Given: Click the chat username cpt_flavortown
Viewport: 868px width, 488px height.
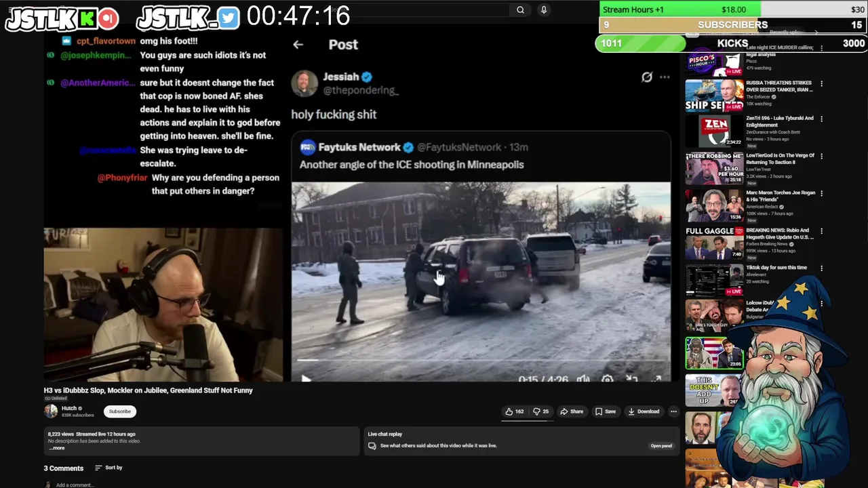Looking at the screenshot, I should (x=106, y=41).
